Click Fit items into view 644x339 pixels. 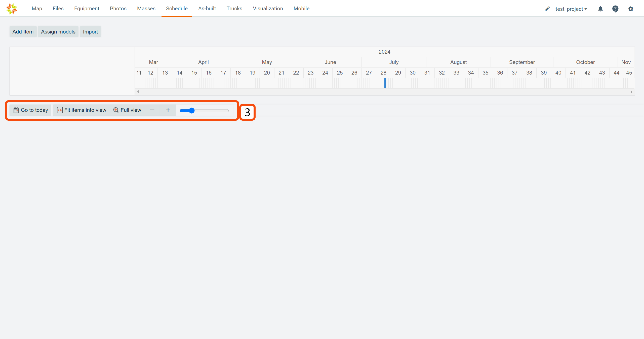pyautogui.click(x=81, y=110)
